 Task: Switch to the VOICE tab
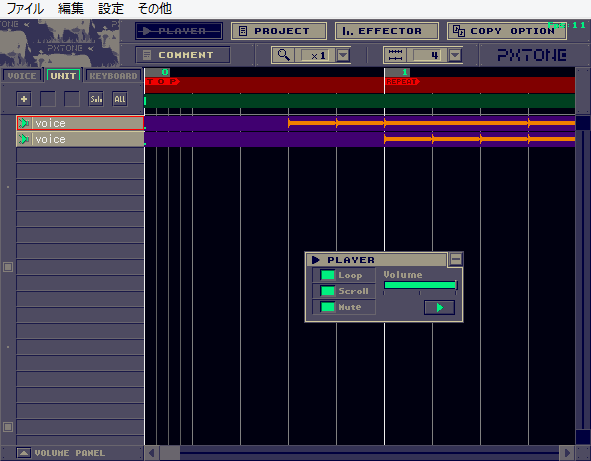click(x=22, y=75)
